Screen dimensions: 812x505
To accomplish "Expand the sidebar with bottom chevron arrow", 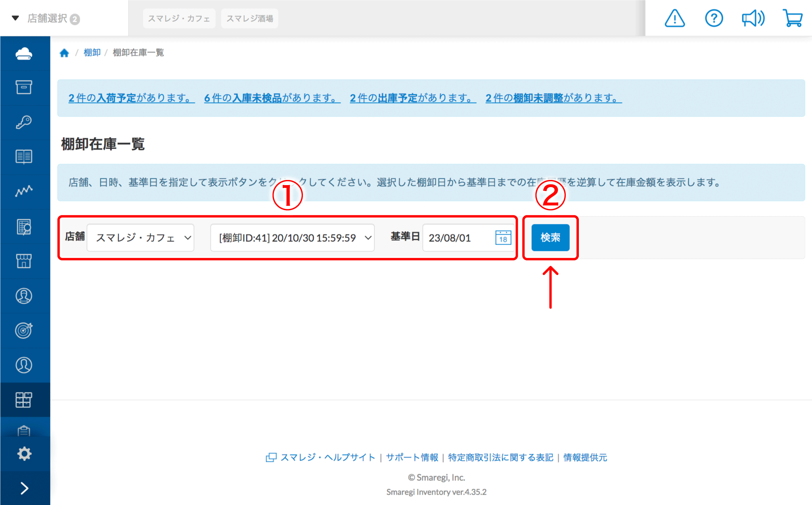I will click(x=24, y=488).
